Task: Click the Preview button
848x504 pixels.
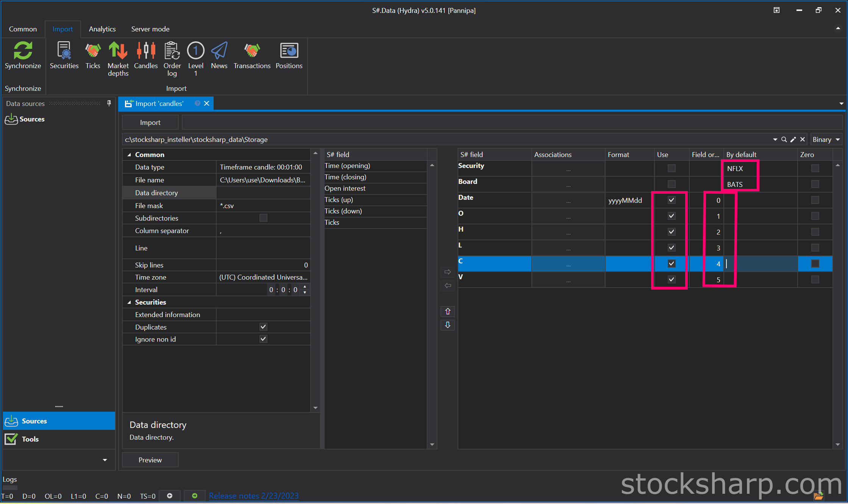Action: [x=150, y=460]
